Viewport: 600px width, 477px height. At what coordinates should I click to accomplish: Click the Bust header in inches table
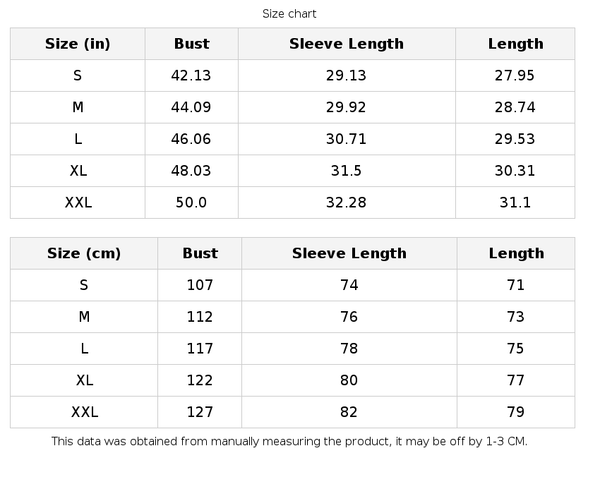(191, 44)
